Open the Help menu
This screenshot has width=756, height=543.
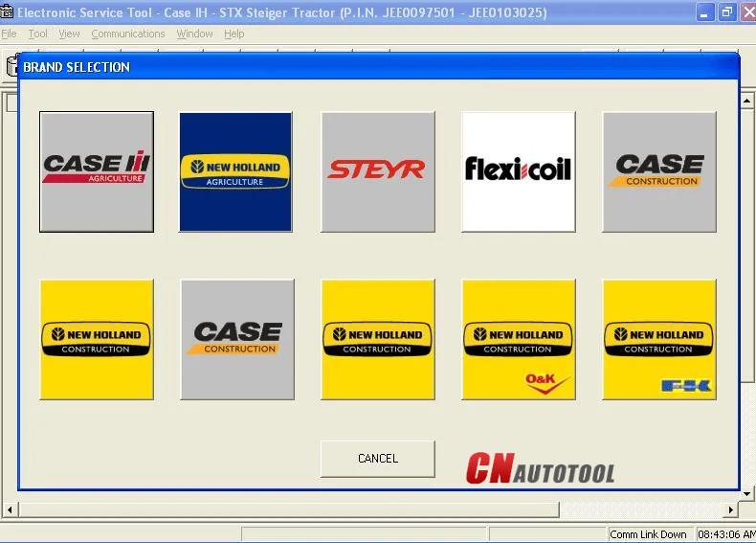coord(233,34)
